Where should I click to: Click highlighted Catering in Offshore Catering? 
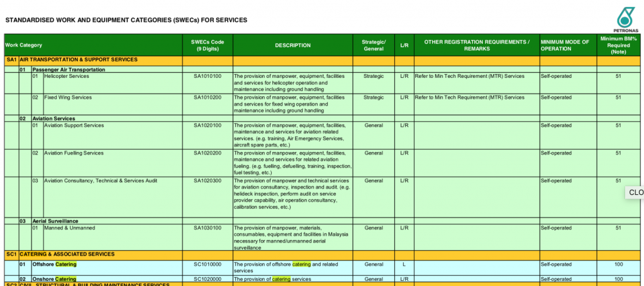(x=65, y=265)
